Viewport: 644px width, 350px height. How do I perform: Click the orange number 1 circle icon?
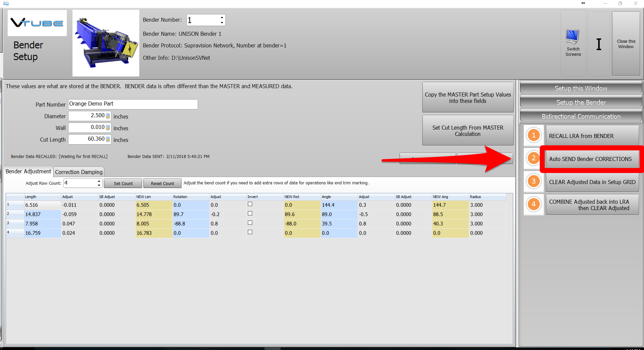[x=533, y=135]
